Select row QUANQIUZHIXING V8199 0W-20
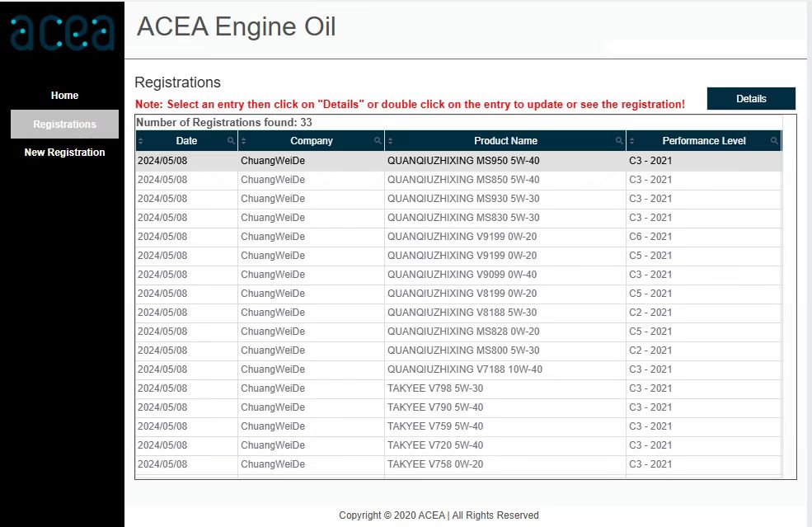The width and height of the screenshot is (812, 527). [x=458, y=294]
